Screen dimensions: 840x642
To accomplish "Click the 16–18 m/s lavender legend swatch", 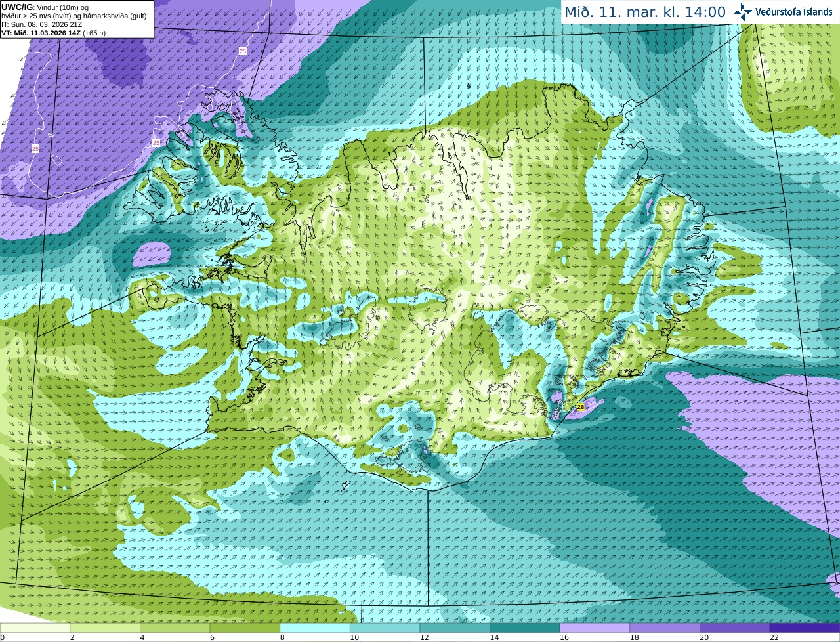I will 595,628.
